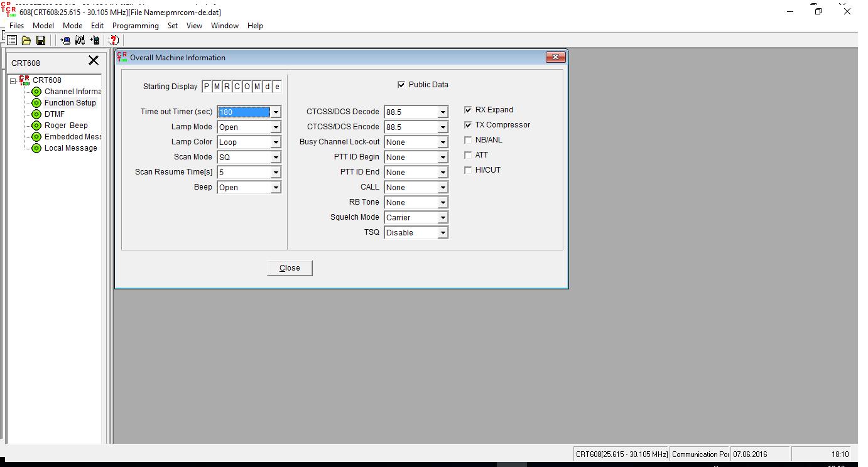Enable the ATT checkbox
This screenshot has width=868, height=467.
pyautogui.click(x=468, y=155)
